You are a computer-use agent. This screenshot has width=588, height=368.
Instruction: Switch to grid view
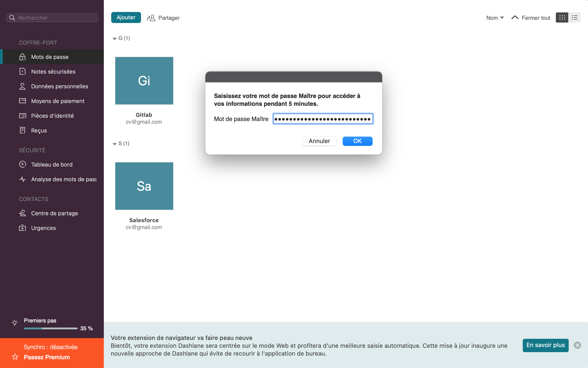click(x=562, y=17)
